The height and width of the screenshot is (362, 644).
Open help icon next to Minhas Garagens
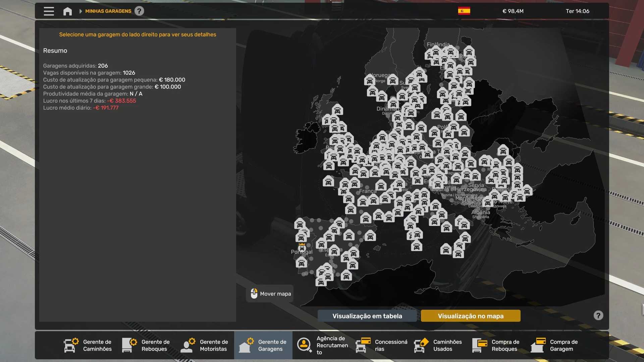(139, 11)
